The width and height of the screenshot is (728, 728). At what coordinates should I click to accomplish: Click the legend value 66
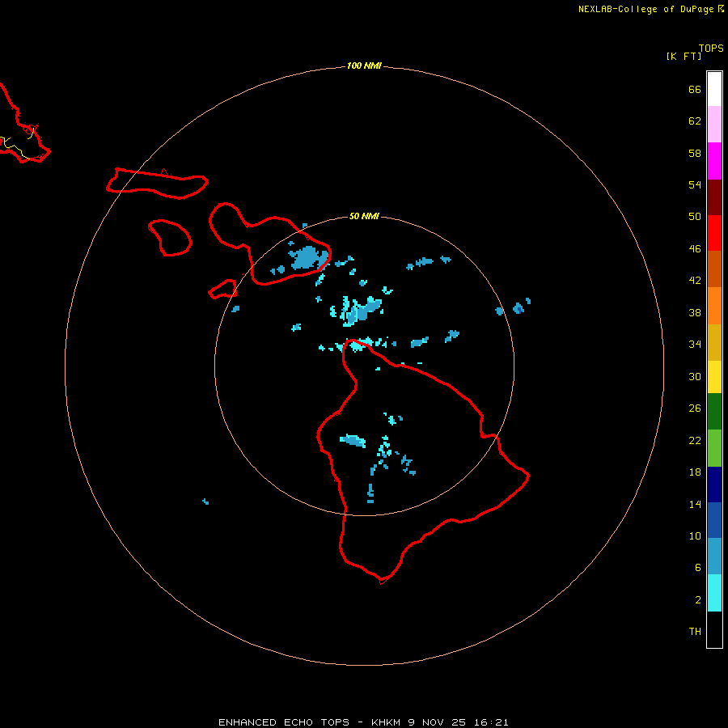[695, 90]
